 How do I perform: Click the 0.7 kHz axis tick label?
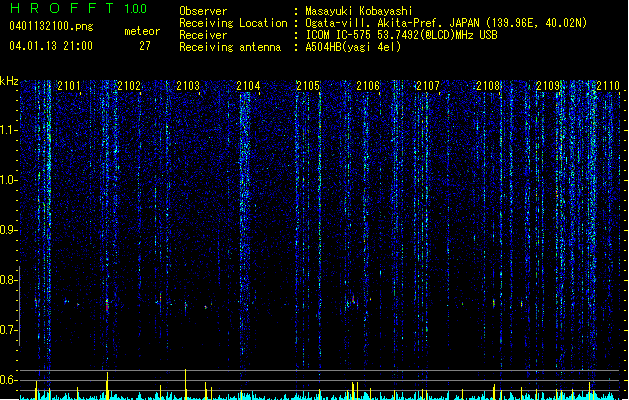[8, 330]
